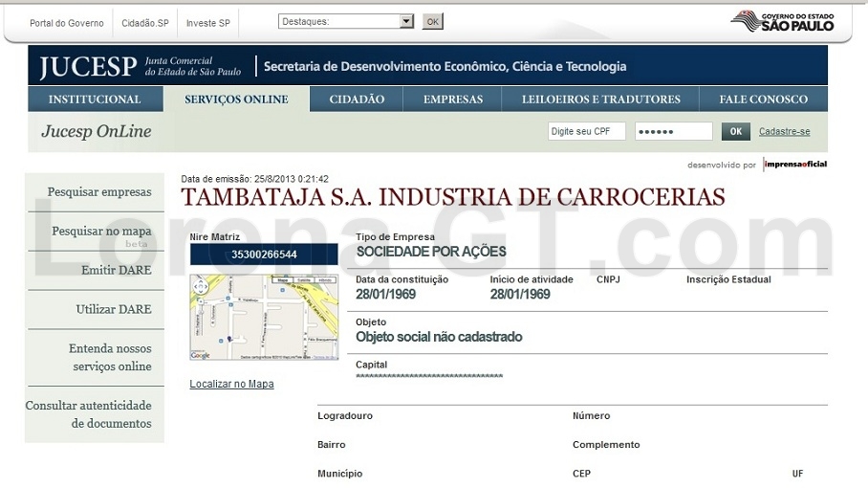Click the Data de emissão text
868x488 pixels.
point(254,179)
